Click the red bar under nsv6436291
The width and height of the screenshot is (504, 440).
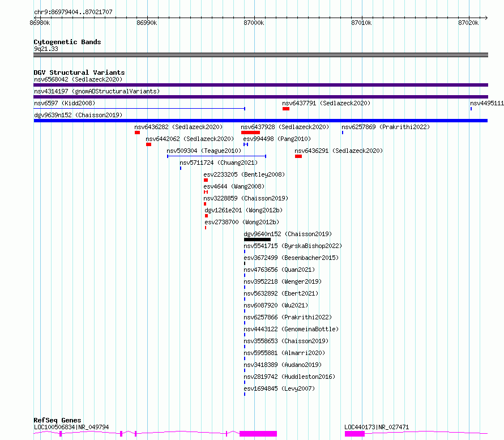click(x=298, y=156)
